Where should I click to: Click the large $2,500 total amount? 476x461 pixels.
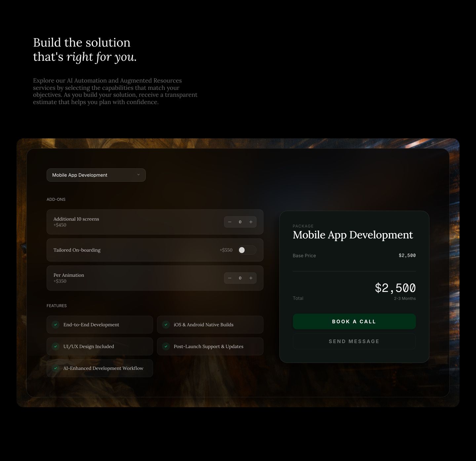coord(395,288)
